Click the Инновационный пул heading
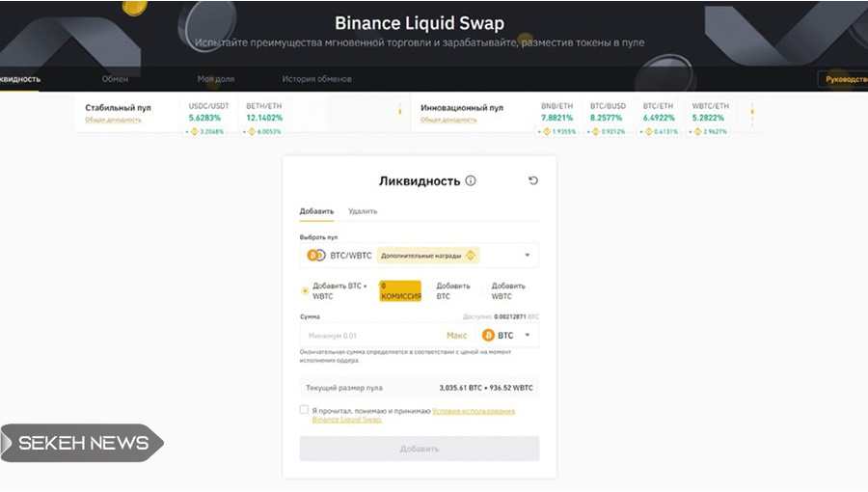The image size is (868, 492). tap(462, 107)
